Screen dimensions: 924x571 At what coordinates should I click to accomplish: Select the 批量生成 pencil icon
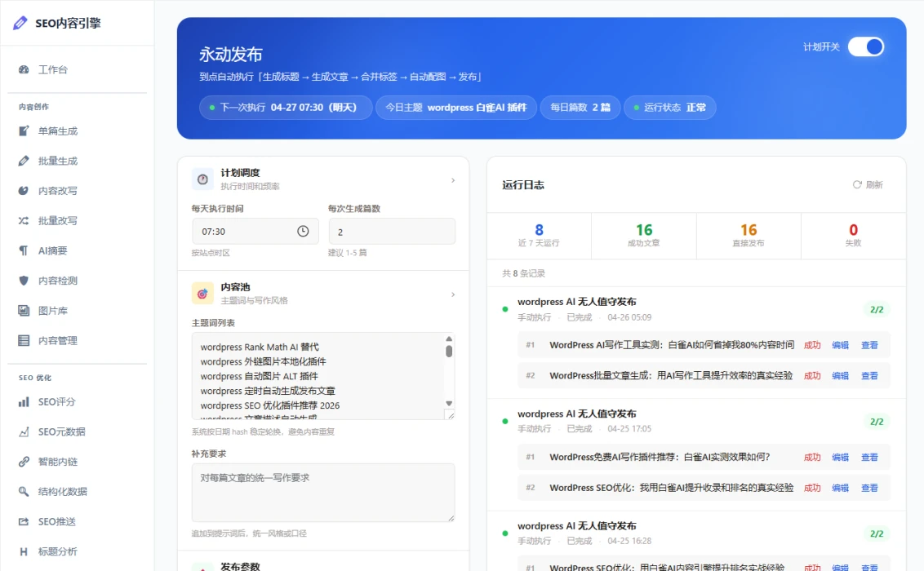(x=24, y=161)
